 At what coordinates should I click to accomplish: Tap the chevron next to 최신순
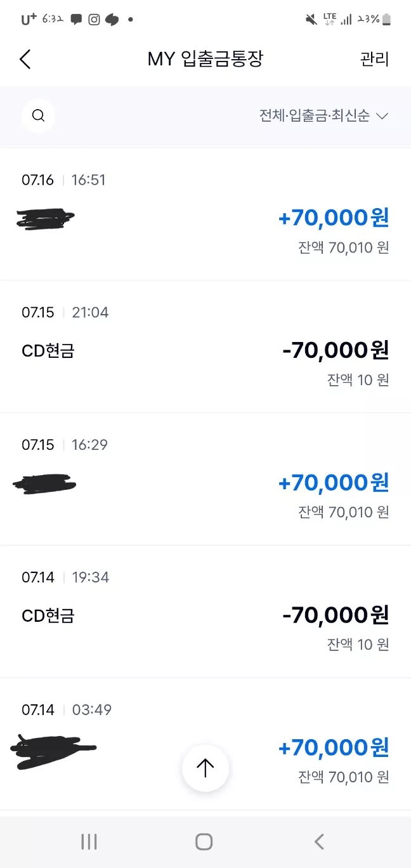382,116
